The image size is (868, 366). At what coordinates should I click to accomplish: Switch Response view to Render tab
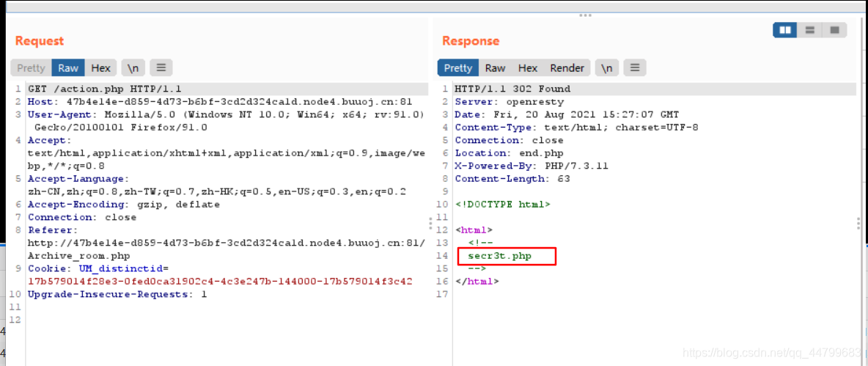point(567,67)
